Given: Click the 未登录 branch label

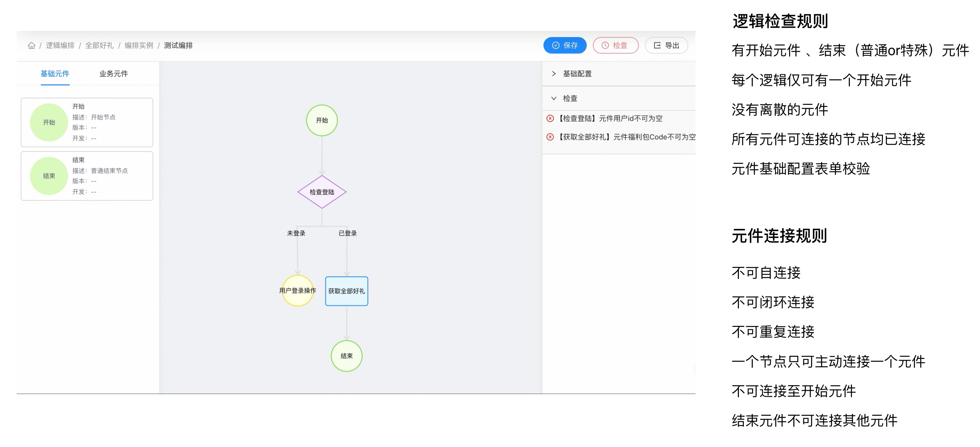Looking at the screenshot, I should pyautogui.click(x=296, y=233).
